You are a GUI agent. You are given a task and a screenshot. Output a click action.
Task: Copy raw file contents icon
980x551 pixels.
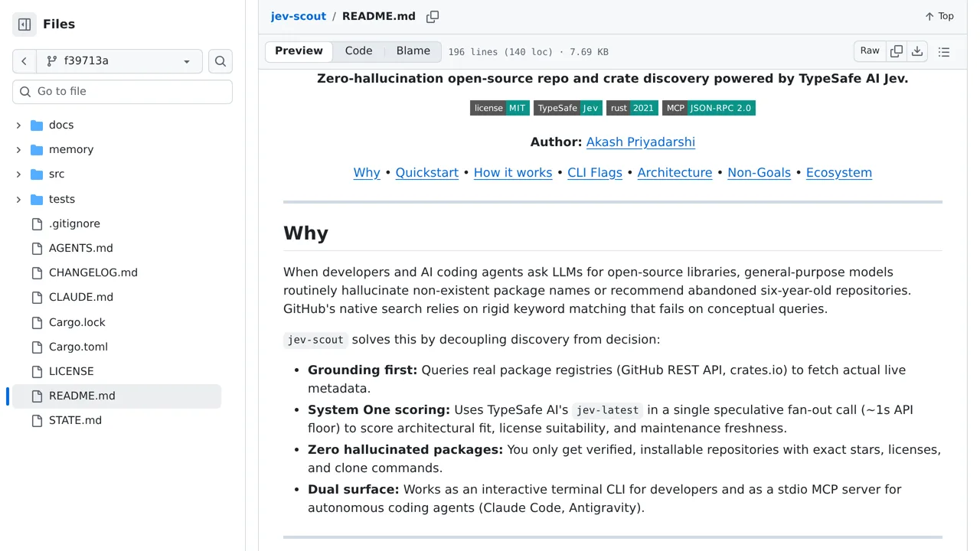897,51
